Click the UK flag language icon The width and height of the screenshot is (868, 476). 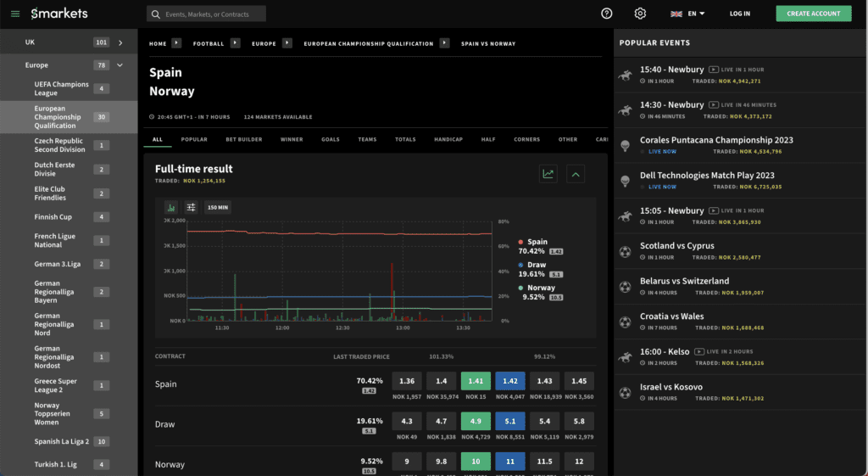676,14
